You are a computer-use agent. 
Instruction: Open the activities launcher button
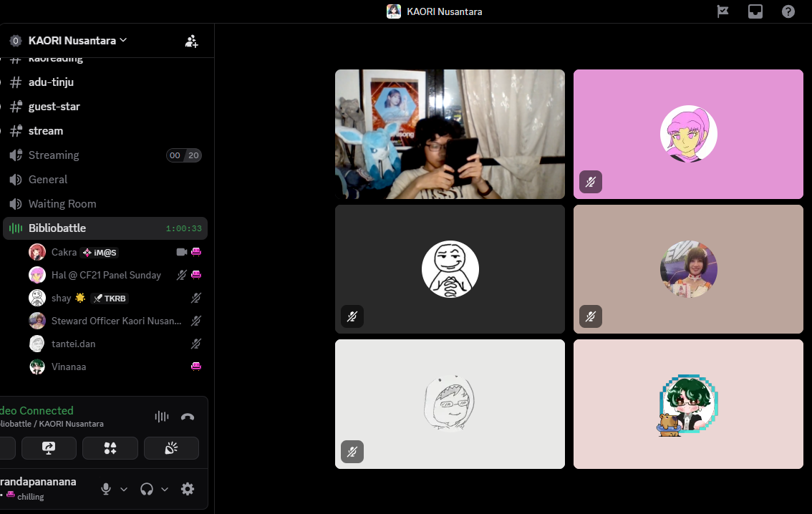click(x=110, y=448)
